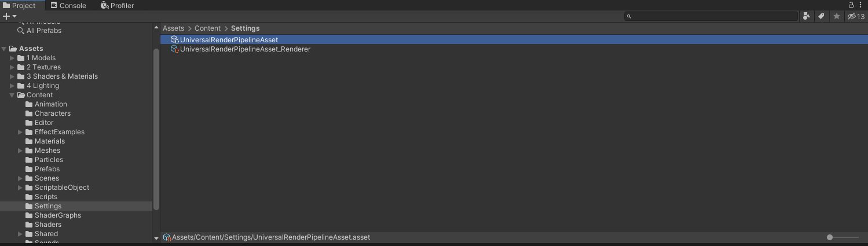Viewport: 868px width, 246px height.
Task: Click the Assets breadcrumb link
Action: pyautogui.click(x=173, y=28)
